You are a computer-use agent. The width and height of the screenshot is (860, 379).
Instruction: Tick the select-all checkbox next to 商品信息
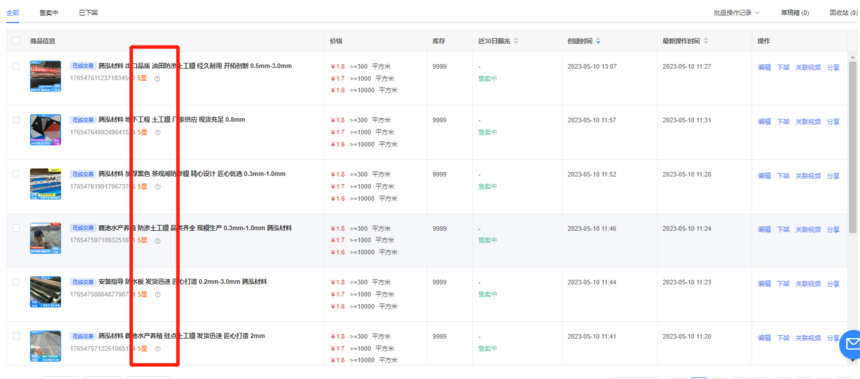(x=16, y=41)
